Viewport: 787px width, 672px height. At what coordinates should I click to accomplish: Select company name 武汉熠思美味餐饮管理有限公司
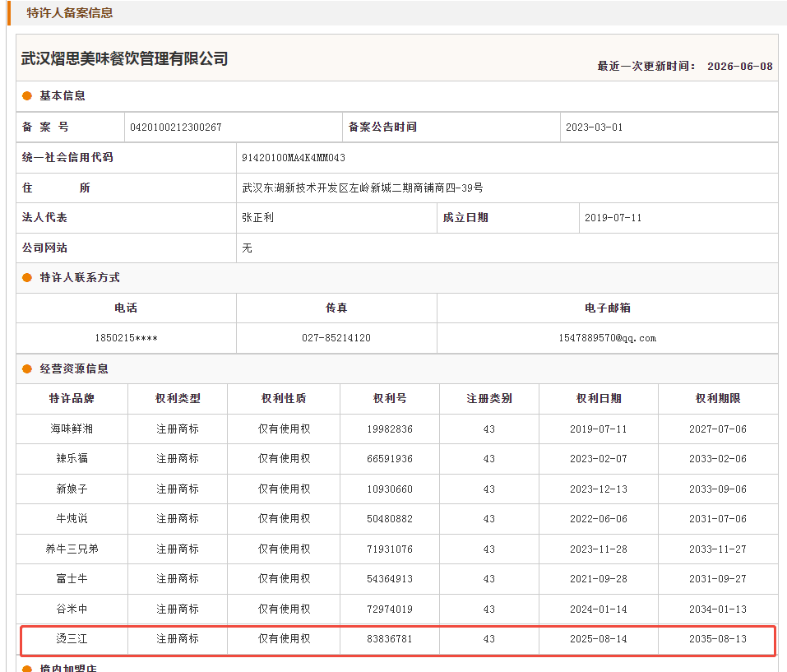(x=124, y=58)
